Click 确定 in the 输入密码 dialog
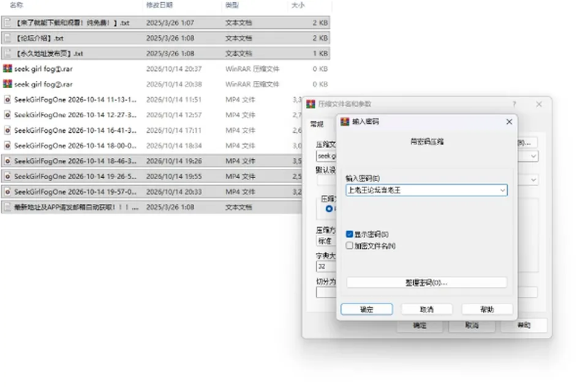This screenshot has height=390, width=588. [367, 309]
